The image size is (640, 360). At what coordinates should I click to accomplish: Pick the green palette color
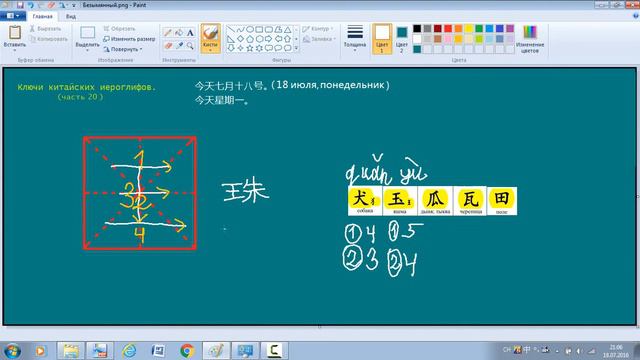[x=479, y=29]
